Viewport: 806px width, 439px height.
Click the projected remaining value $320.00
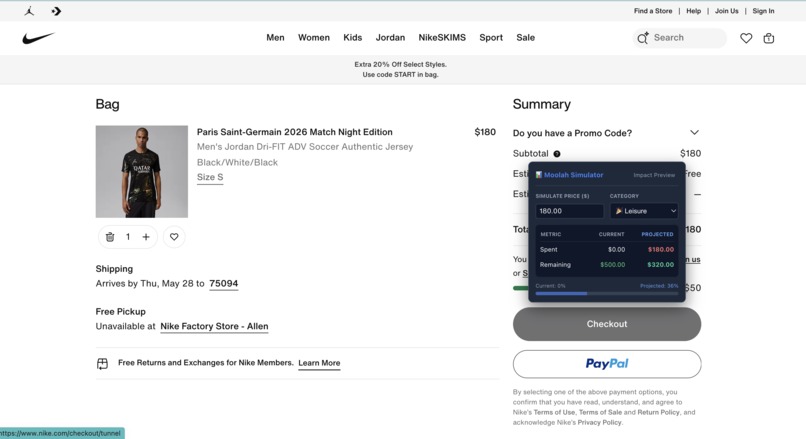pos(661,265)
